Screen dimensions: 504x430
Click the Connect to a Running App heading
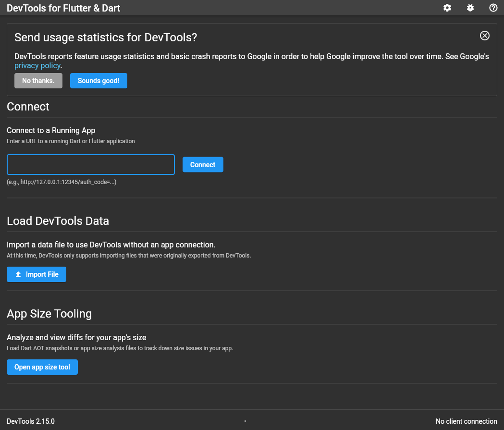(x=51, y=130)
